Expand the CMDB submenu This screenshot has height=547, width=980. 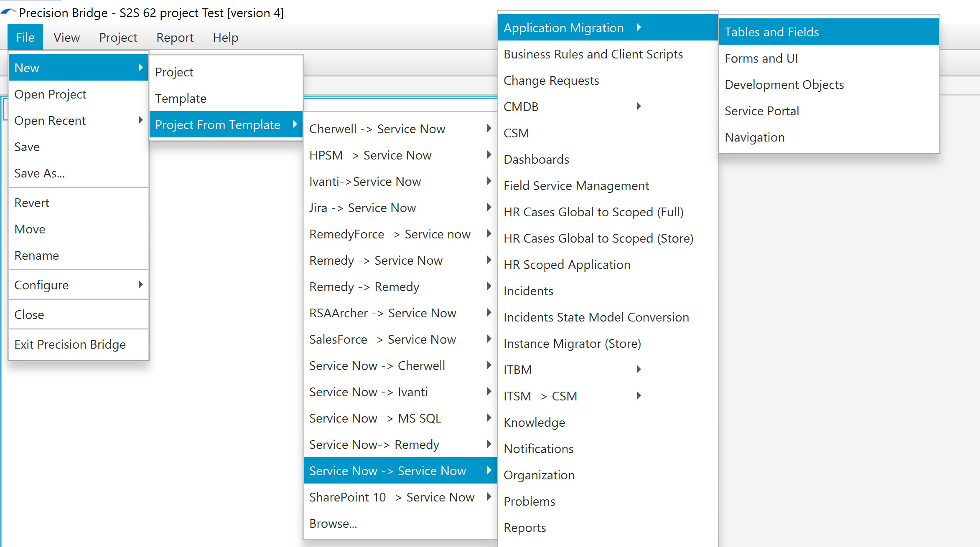(608, 106)
